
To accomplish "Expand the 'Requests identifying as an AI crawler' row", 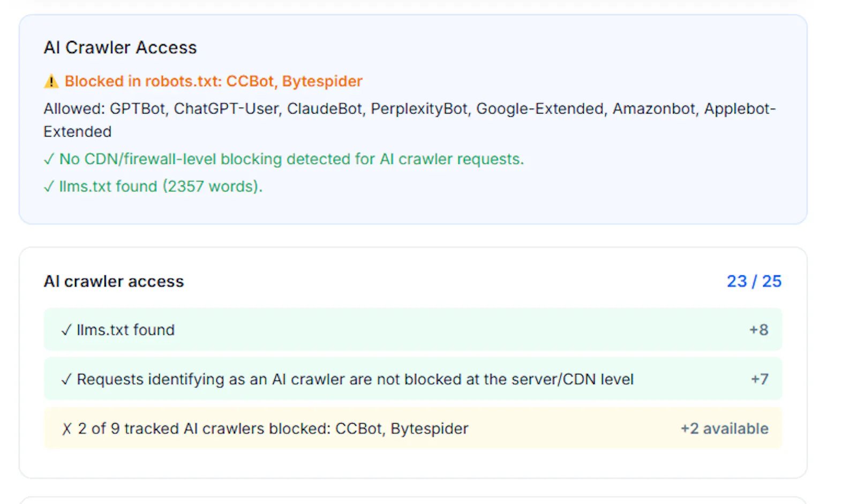I will pyautogui.click(x=413, y=379).
